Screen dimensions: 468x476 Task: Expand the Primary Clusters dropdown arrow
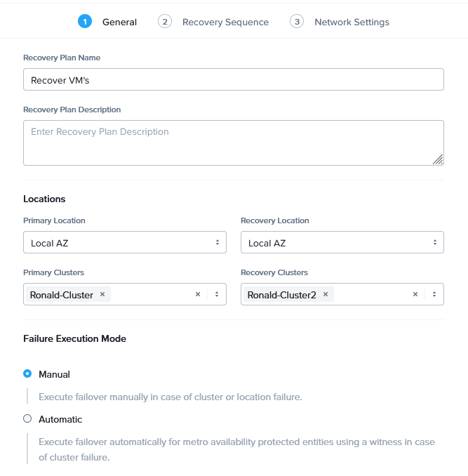(x=217, y=294)
